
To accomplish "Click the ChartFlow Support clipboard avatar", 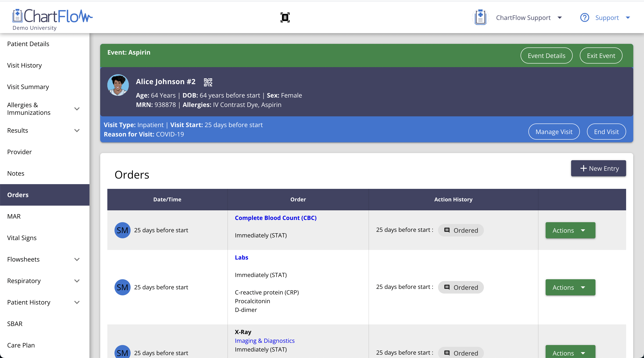I will pos(480,17).
